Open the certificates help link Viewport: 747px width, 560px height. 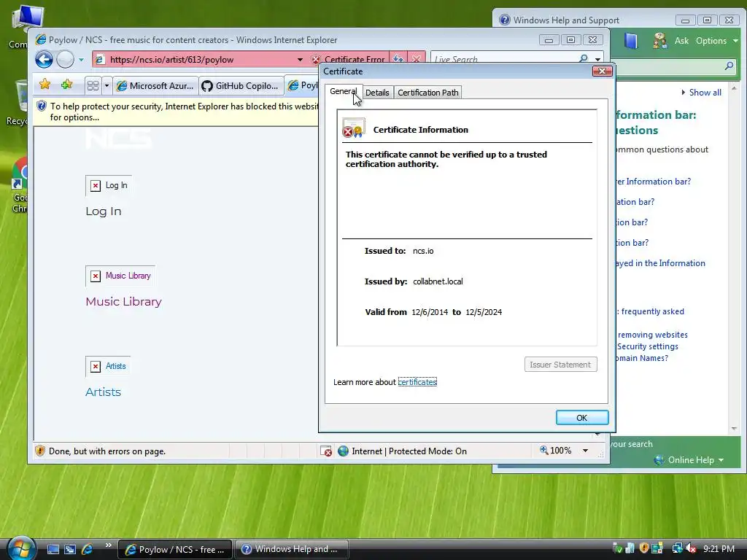click(417, 382)
